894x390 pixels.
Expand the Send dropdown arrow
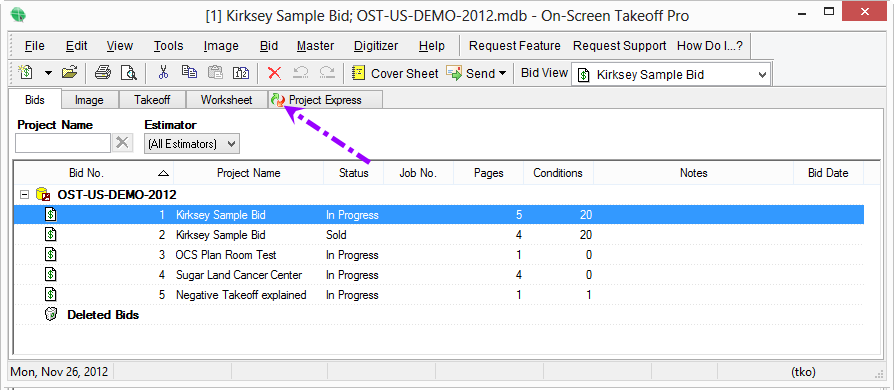[x=502, y=74]
